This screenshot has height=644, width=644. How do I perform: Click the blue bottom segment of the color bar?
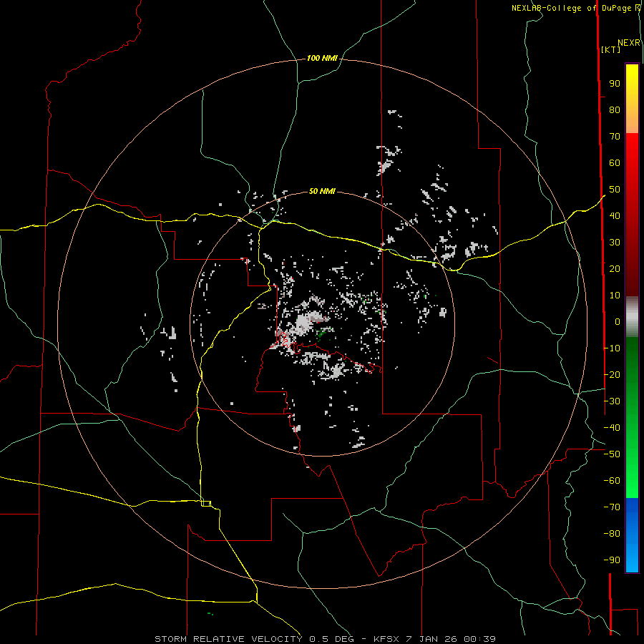pos(632,535)
